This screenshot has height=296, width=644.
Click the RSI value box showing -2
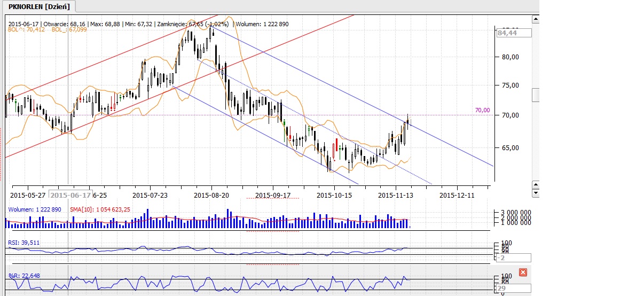[x=514, y=258]
